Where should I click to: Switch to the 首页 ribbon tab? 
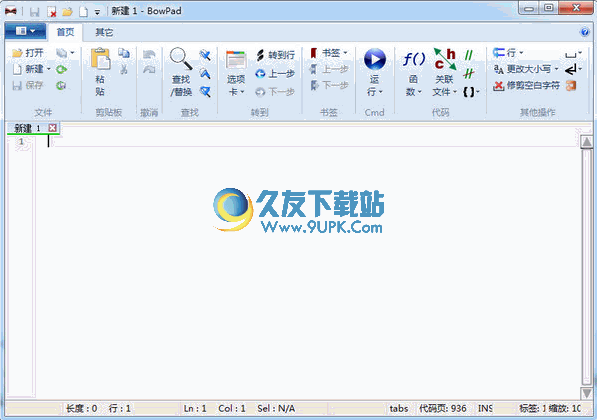pos(65,32)
